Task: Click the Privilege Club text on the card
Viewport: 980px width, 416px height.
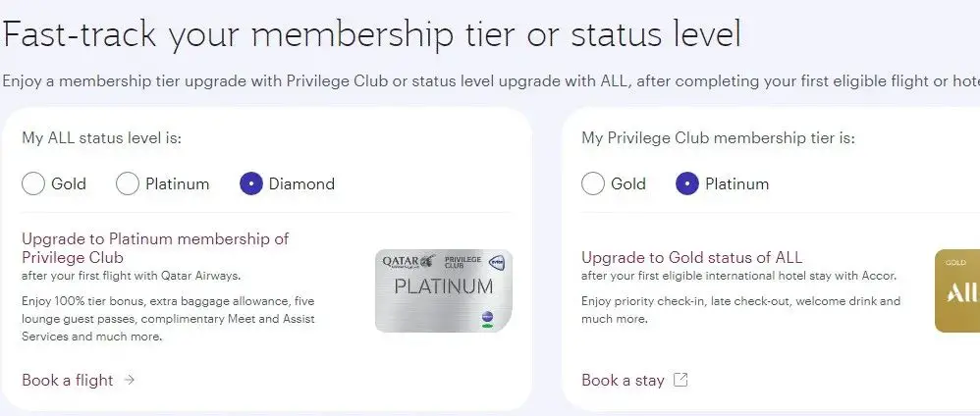Action: [x=463, y=262]
